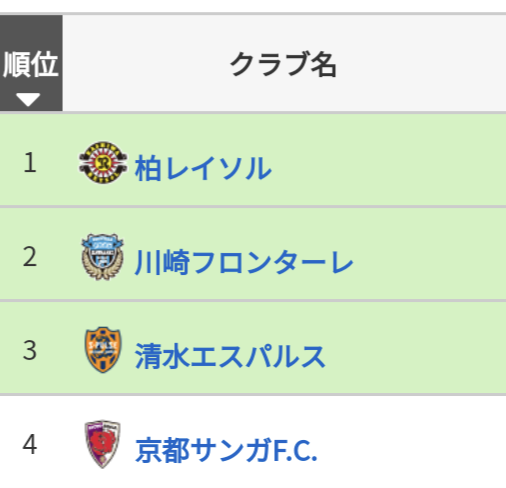This screenshot has width=506, height=488.
Task: Click empty white area in 京都サンガF.C. row
Action: pos(413,442)
